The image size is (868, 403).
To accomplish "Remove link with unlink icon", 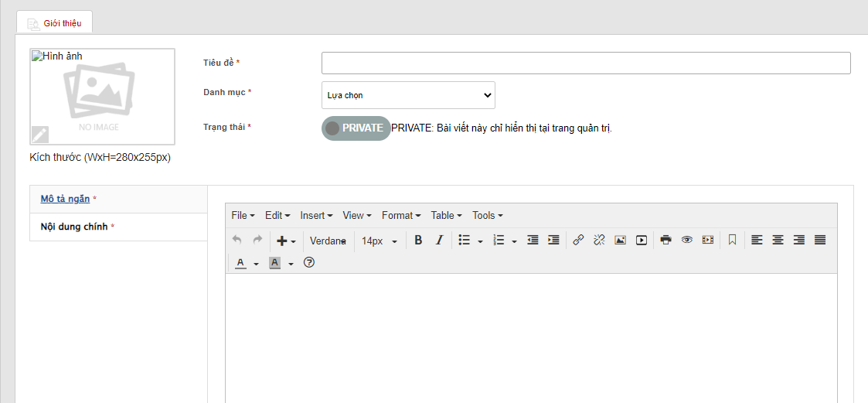I will click(599, 240).
